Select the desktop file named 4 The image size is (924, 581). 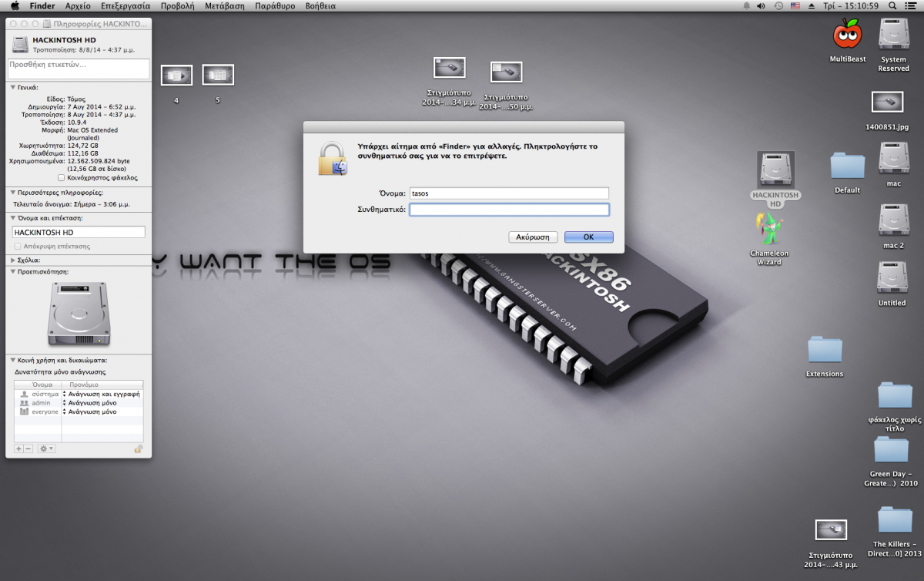(176, 75)
